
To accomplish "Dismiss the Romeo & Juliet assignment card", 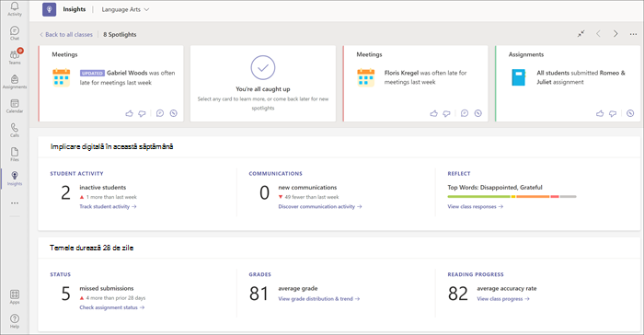I will 630,113.
